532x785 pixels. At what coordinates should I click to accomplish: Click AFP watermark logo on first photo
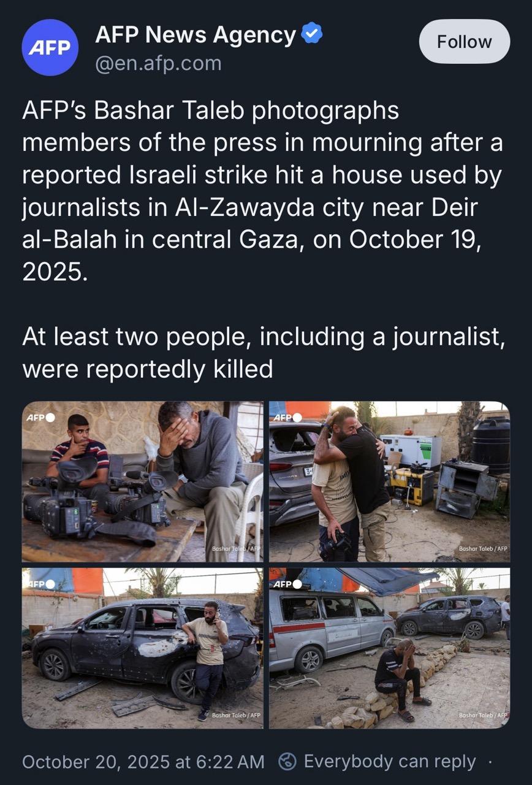point(41,418)
